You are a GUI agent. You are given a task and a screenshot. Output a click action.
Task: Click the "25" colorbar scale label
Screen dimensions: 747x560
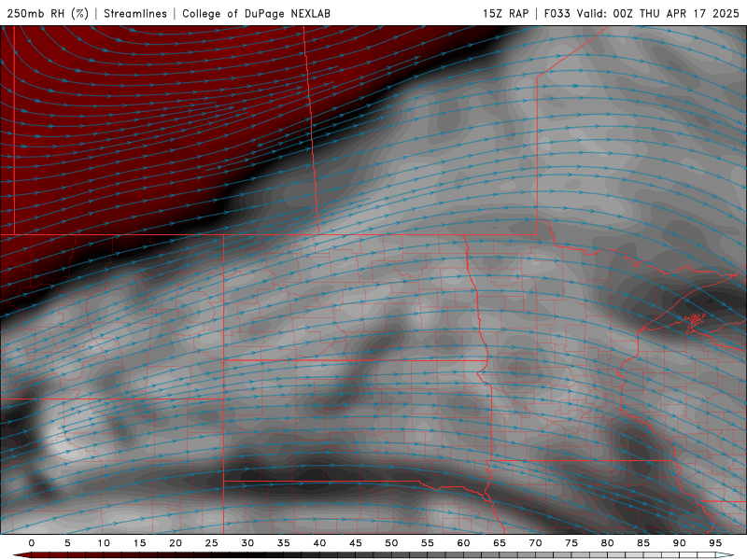click(x=212, y=543)
